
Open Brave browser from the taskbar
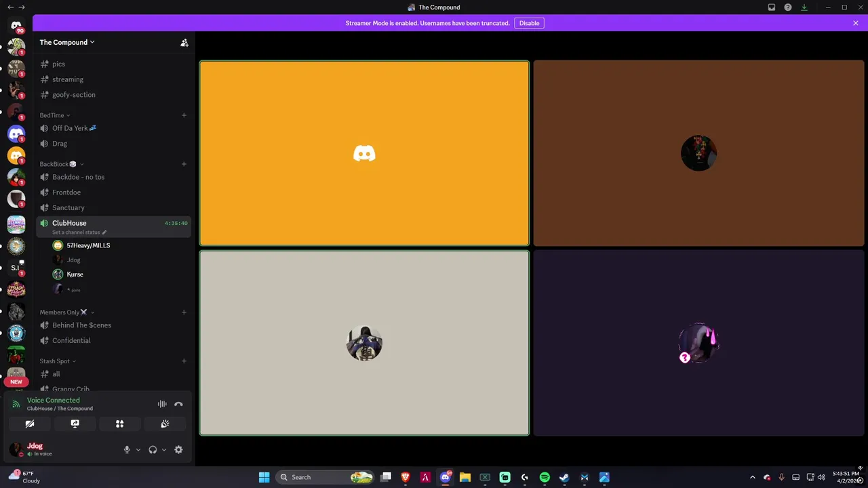click(x=406, y=477)
